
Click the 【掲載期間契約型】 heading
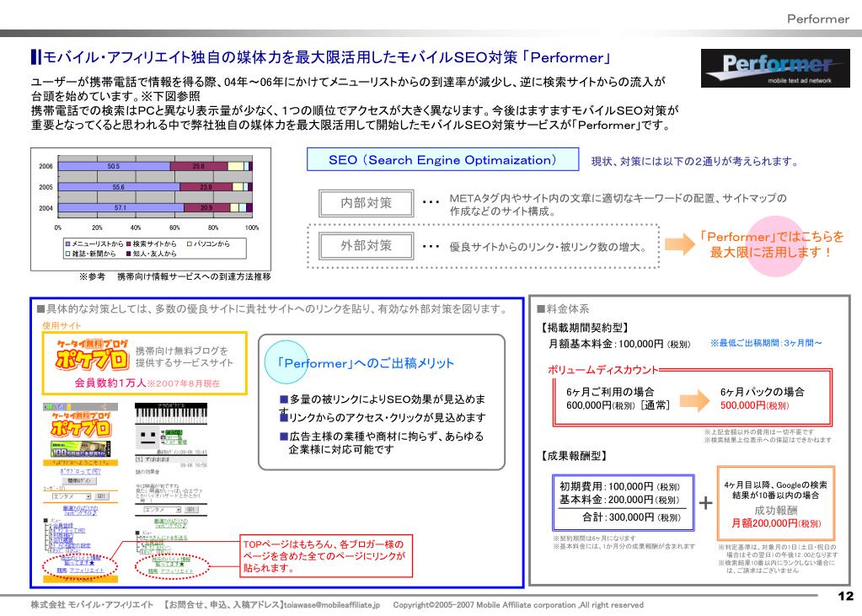pos(585,328)
